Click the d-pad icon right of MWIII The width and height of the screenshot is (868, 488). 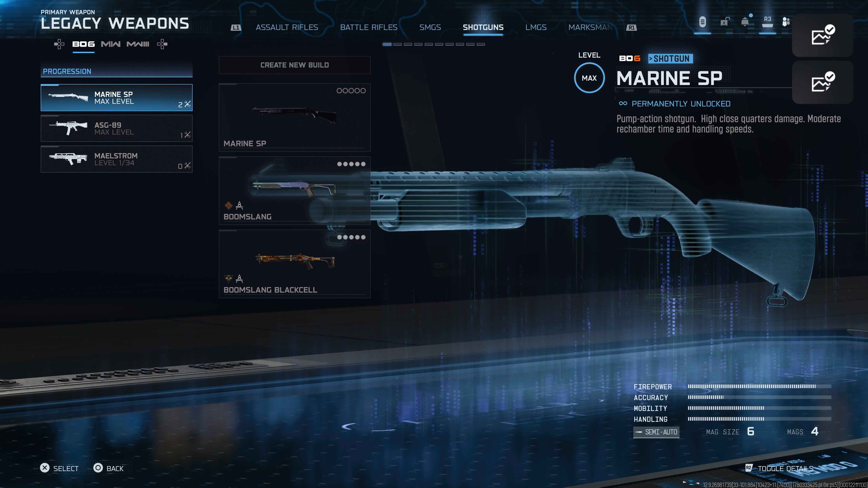tap(162, 44)
